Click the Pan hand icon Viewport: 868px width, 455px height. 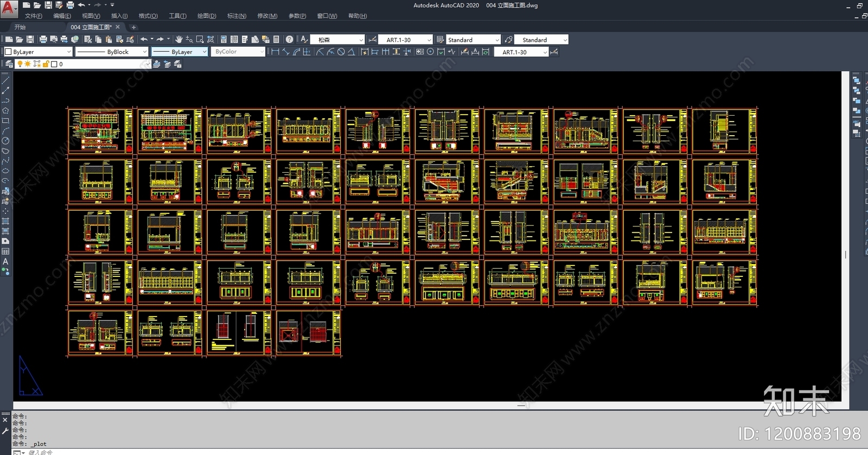[178, 39]
